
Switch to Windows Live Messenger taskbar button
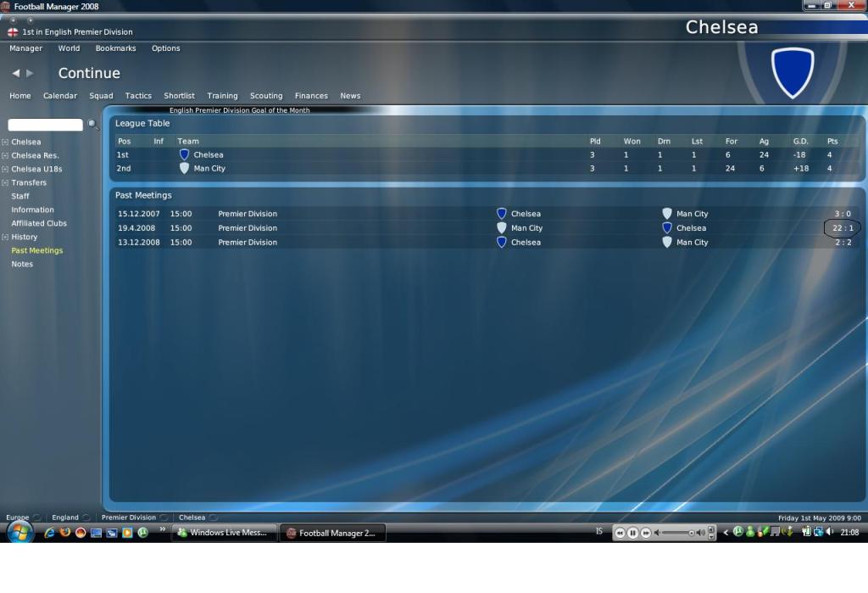coord(224,533)
